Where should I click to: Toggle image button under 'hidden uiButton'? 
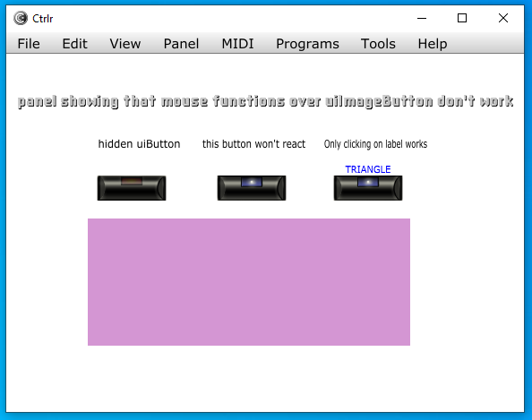point(132,188)
